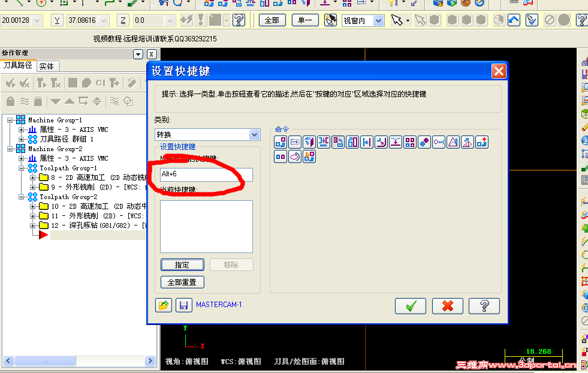The width and height of the screenshot is (588, 373).
Task: Select the Roll ellipse command icon
Action: (x=295, y=157)
